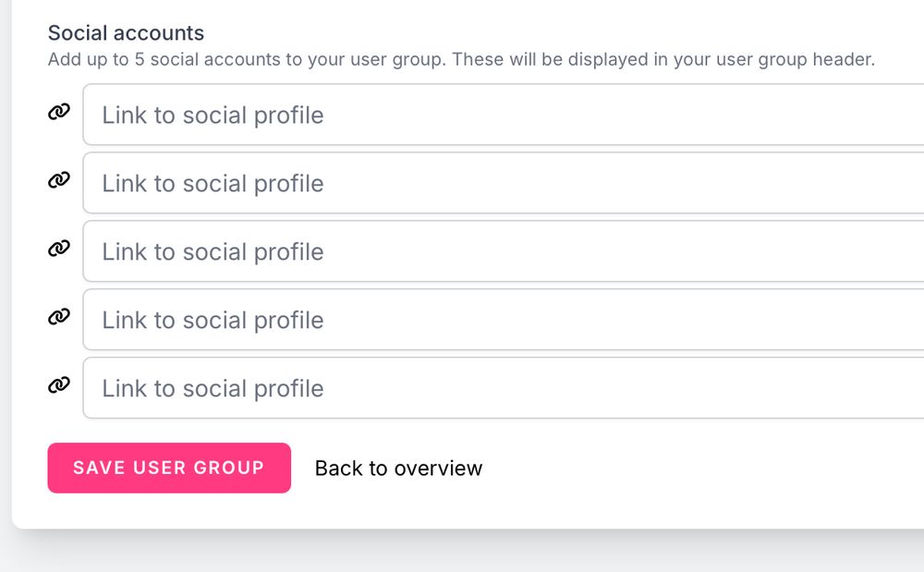This screenshot has height=572, width=924.
Task: Open the Back to overview link
Action: (x=398, y=469)
